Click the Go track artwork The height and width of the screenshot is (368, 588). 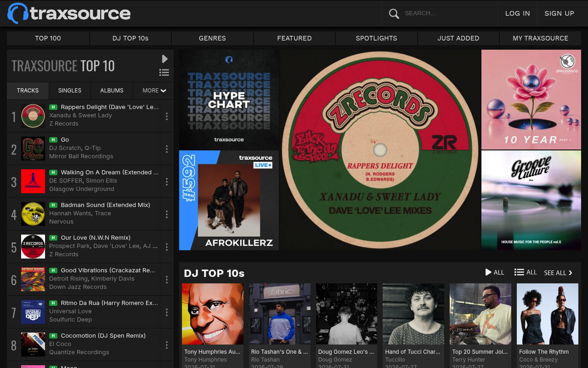[33, 149]
